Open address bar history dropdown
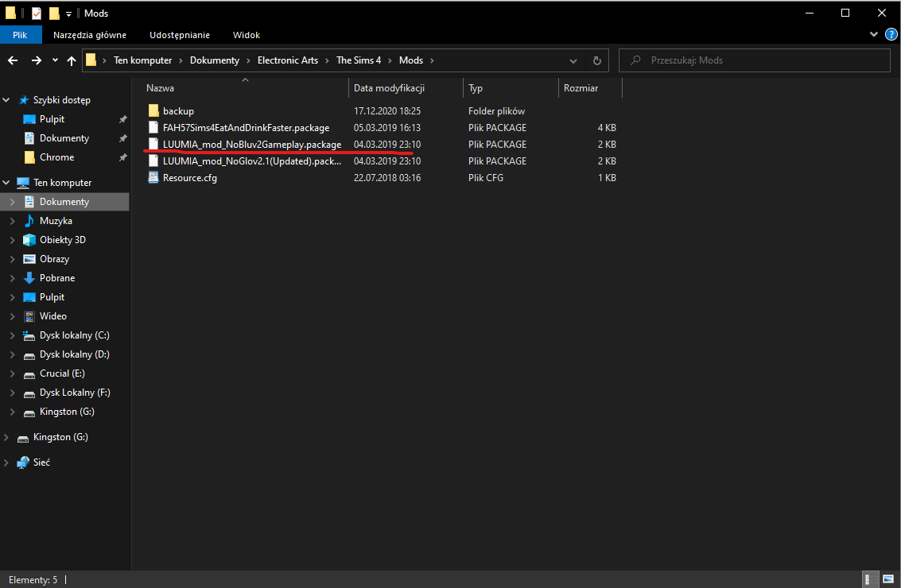Screen dimensions: 901x588 click(x=573, y=61)
